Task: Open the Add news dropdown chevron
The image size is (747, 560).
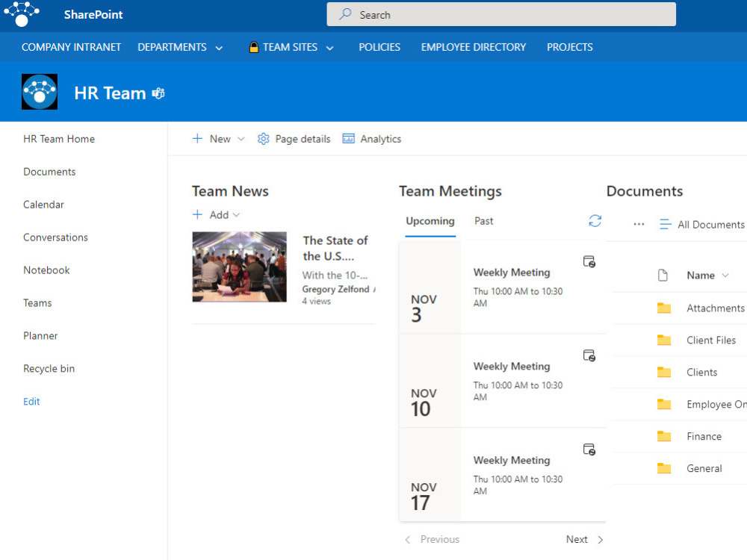Action: [236, 215]
